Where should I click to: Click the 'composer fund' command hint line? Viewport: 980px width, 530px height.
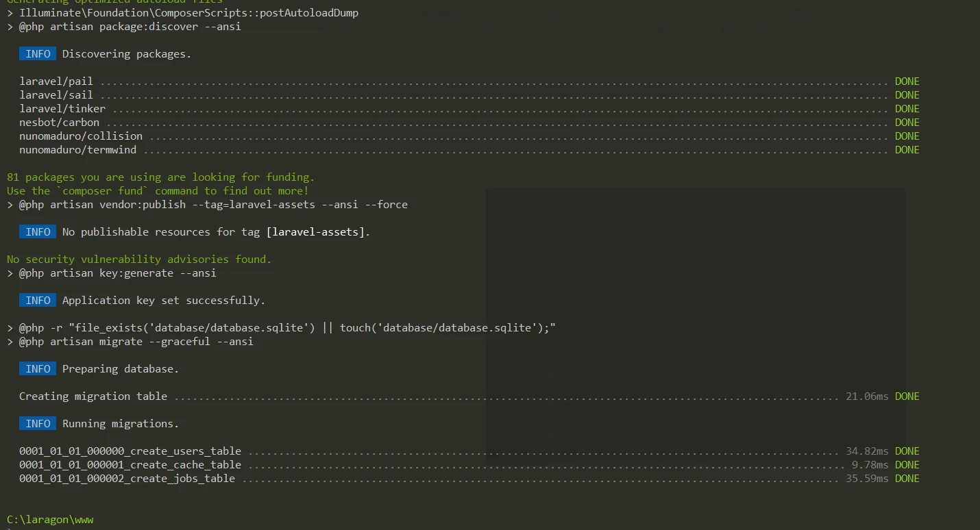point(158,191)
